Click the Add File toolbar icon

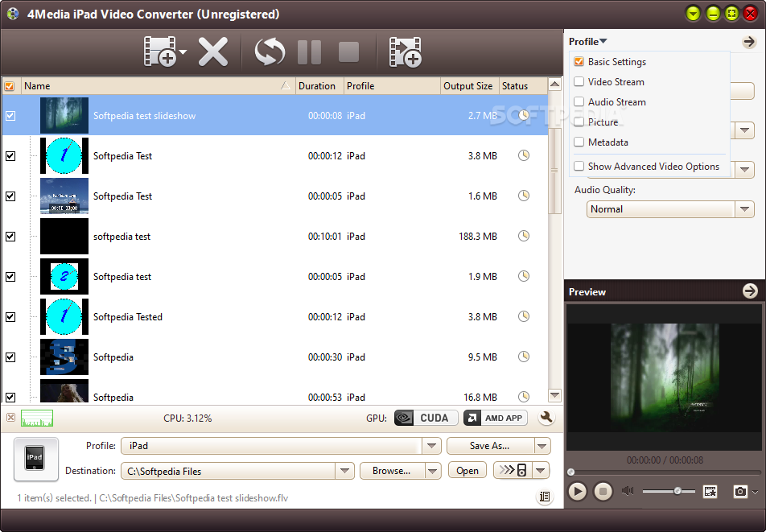point(160,52)
